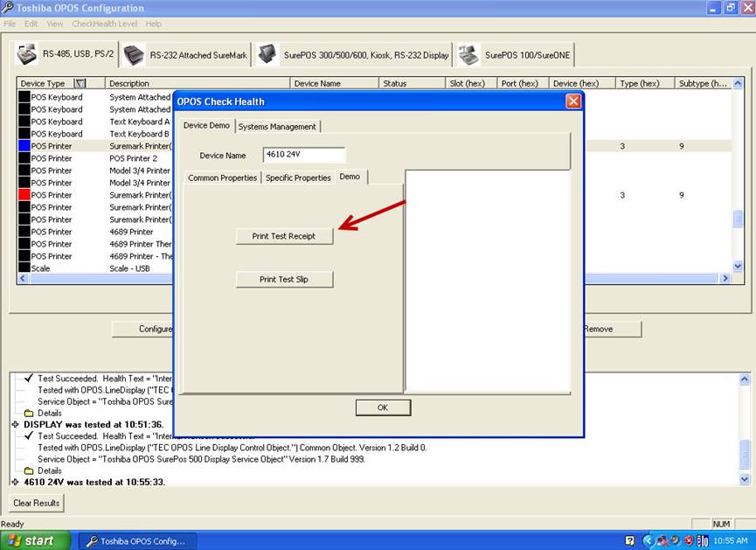Open the Device Type column filter
This screenshot has width=756, height=550.
point(80,84)
